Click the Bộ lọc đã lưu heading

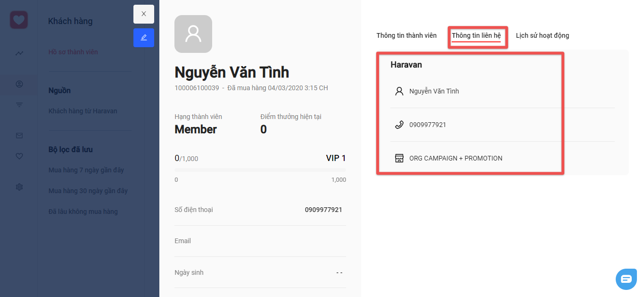click(x=71, y=150)
